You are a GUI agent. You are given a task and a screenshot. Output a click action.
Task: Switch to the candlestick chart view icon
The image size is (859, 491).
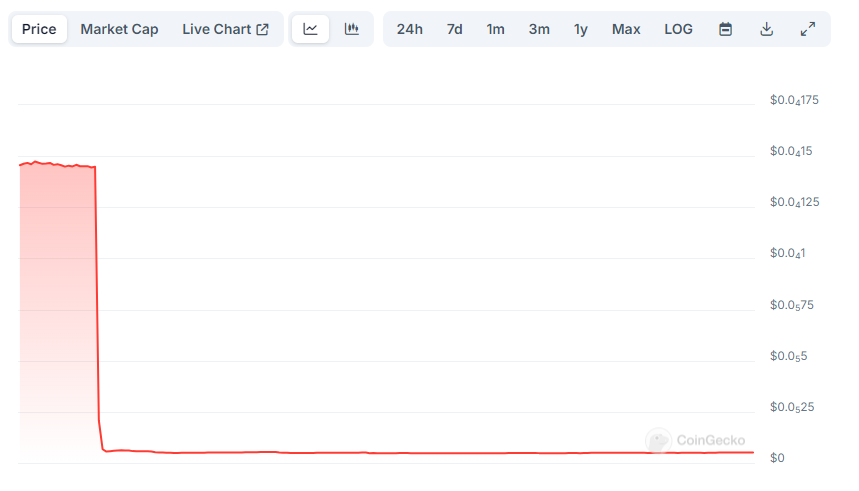point(352,29)
